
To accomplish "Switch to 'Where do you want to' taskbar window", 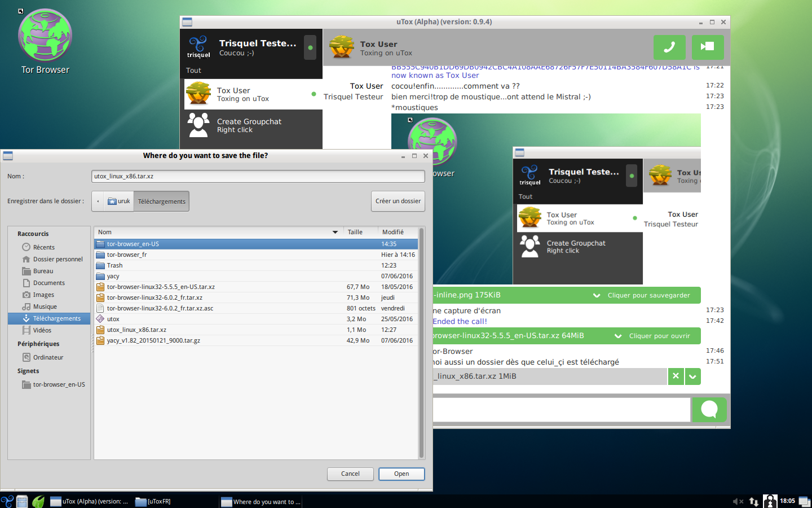I will [261, 501].
